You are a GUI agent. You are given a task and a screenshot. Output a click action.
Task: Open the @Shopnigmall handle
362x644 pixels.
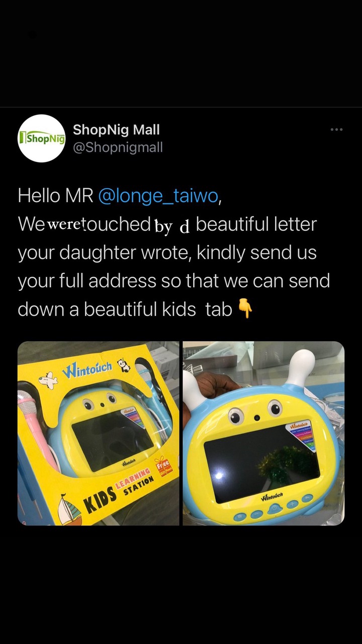pos(118,147)
